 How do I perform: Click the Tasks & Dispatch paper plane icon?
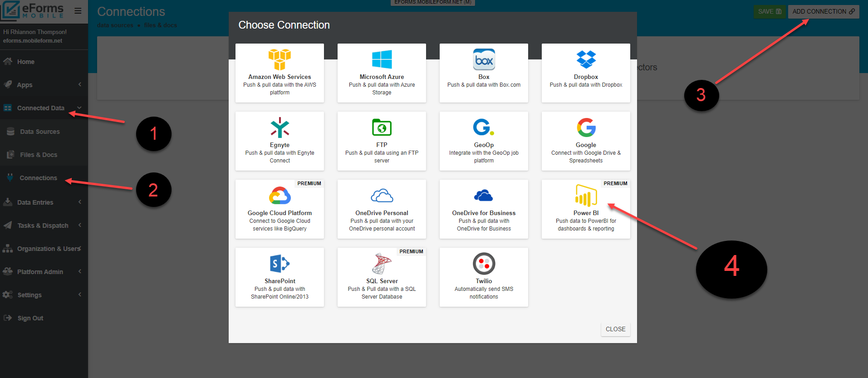(x=8, y=225)
